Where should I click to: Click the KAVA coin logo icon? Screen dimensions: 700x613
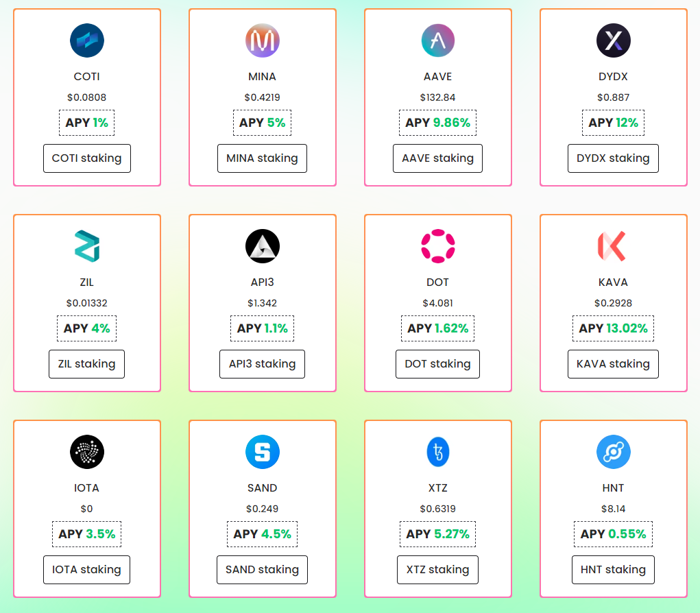click(613, 246)
